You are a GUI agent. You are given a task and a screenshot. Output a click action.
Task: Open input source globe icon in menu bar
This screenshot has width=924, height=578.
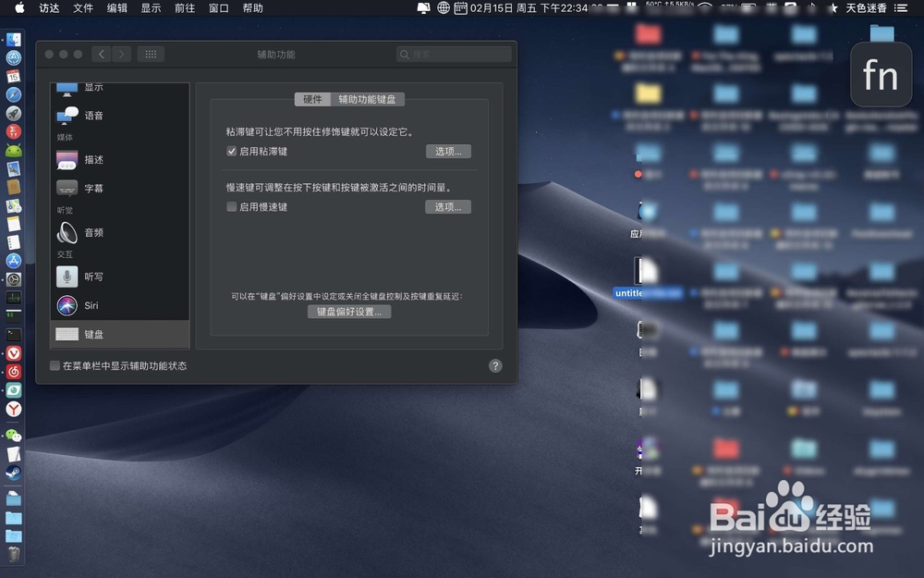pos(444,7)
